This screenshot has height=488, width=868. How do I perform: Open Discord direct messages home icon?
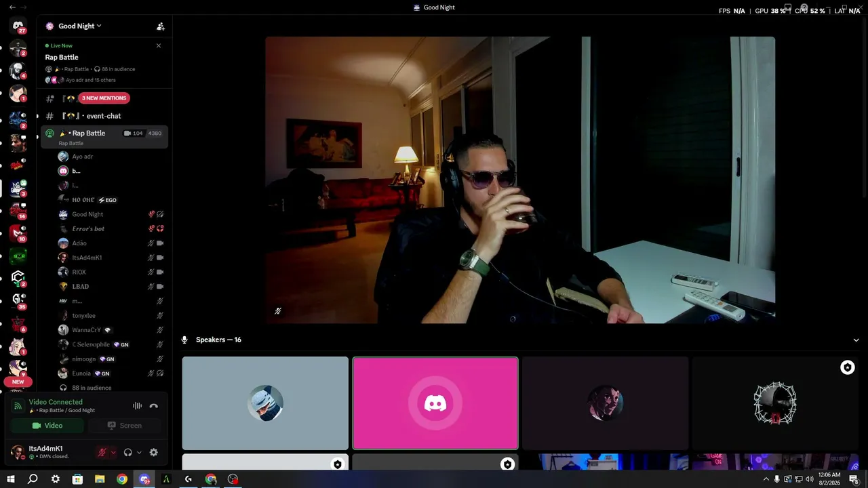[x=18, y=26]
